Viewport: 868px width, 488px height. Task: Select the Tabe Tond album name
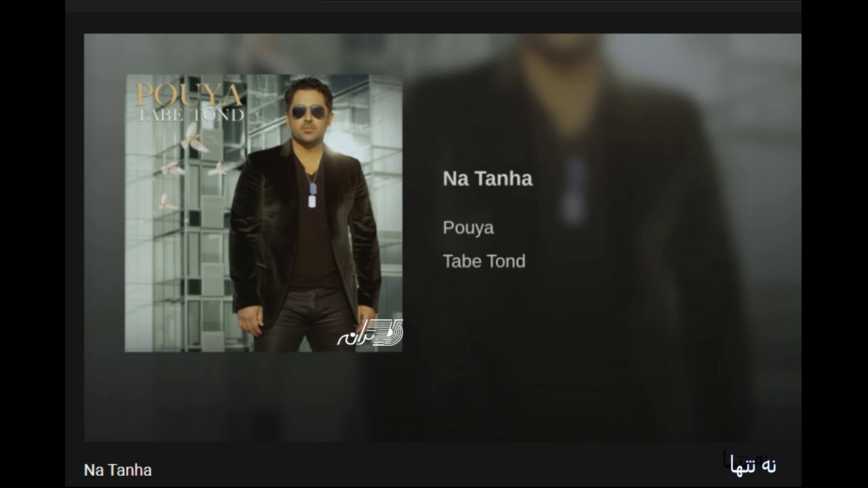pyautogui.click(x=484, y=261)
